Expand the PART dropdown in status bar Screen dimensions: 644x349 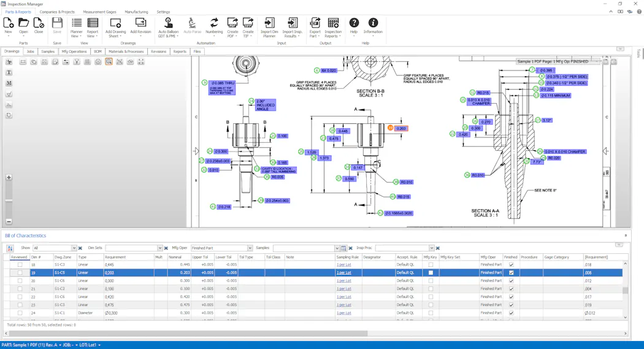(x=60, y=345)
